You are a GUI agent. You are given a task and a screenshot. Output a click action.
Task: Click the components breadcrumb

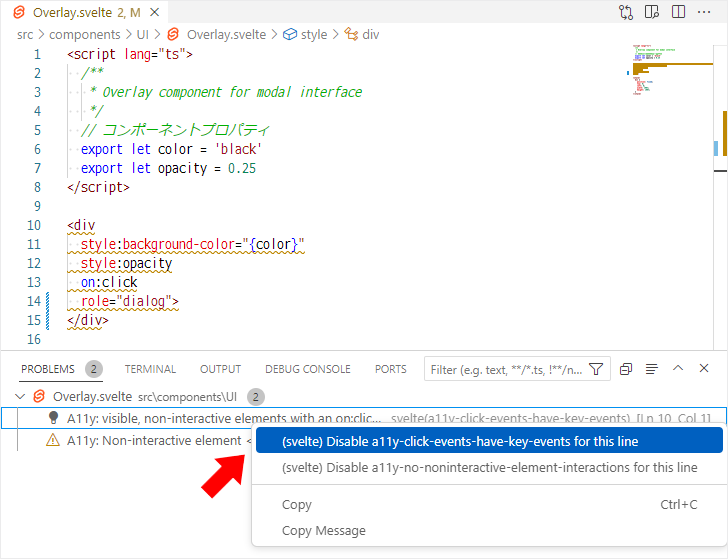[x=84, y=35]
